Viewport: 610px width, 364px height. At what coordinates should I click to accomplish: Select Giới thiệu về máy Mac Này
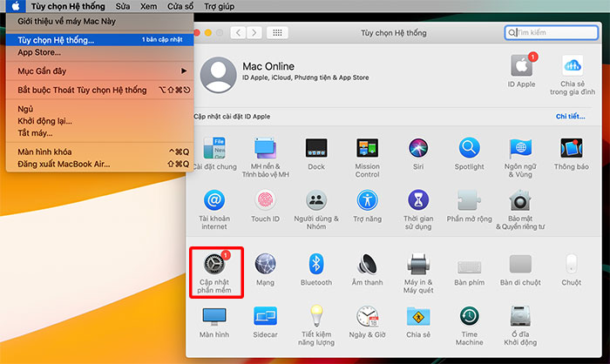100,22
